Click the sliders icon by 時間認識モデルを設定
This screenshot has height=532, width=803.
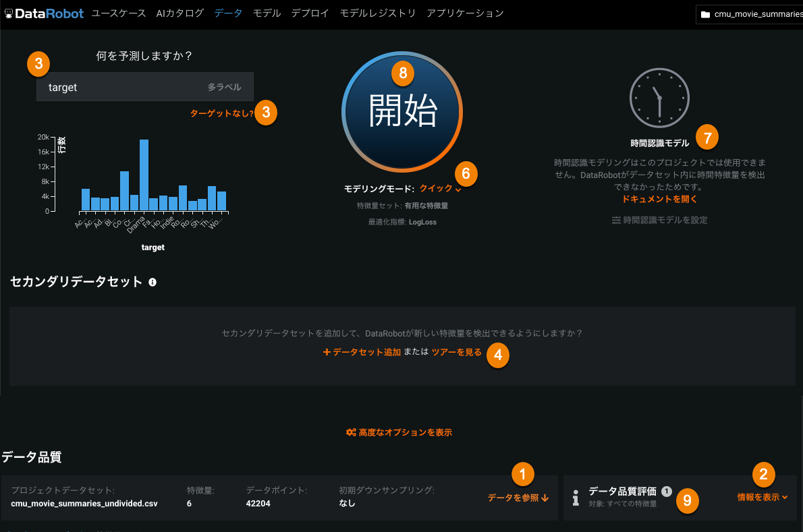pyautogui.click(x=616, y=220)
